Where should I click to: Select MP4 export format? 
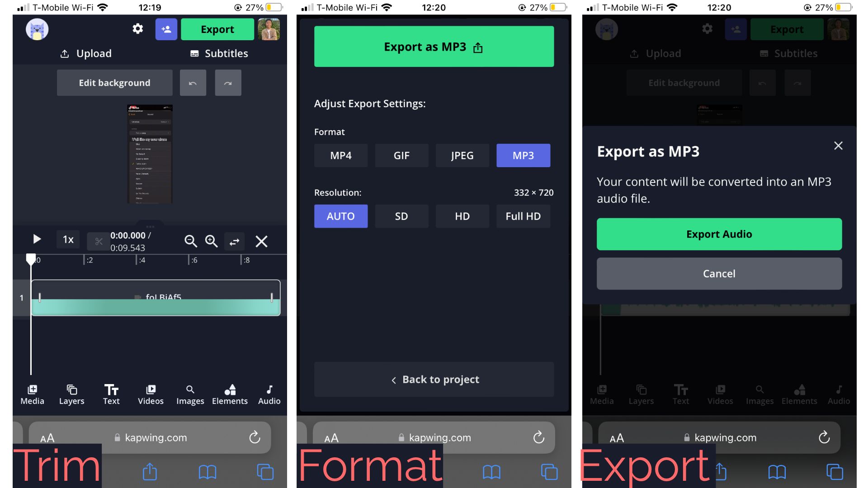pos(340,155)
